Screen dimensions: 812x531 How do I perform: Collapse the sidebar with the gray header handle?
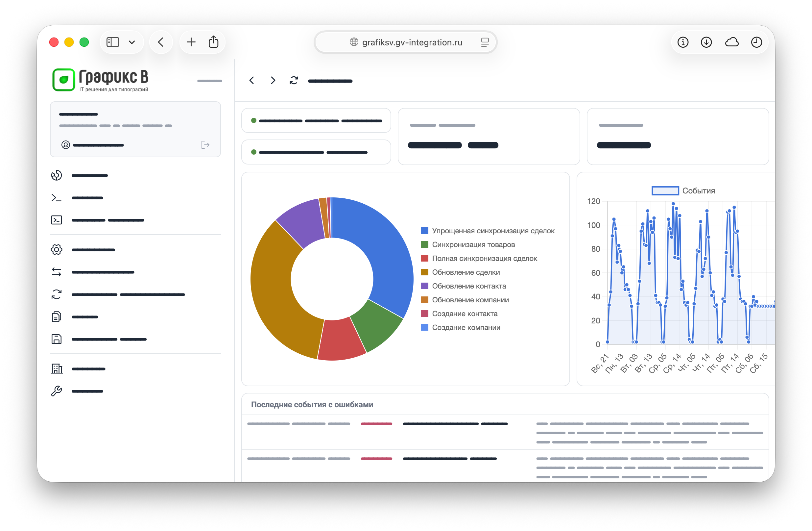pos(209,81)
